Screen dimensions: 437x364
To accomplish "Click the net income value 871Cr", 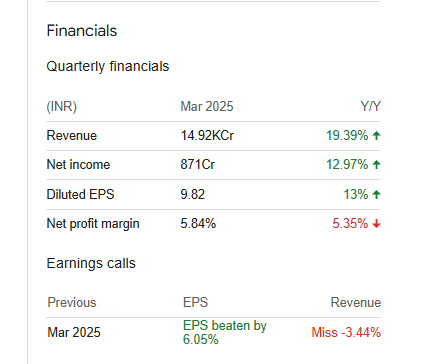I will coord(198,165).
